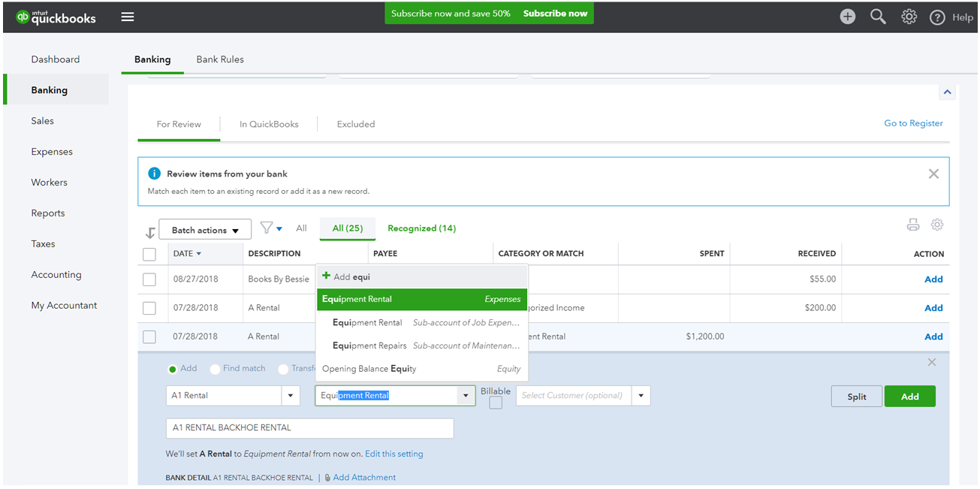The image size is (980, 489).
Task: Click the sort arrow beside Batch actions
Action: [150, 233]
